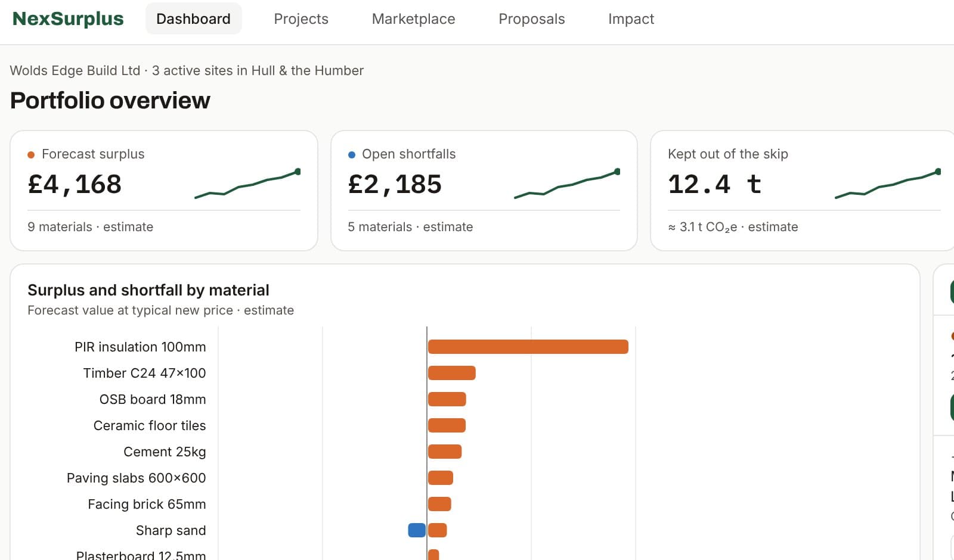
Task: Click the Surplus and shortfall by material heading
Action: [148, 290]
